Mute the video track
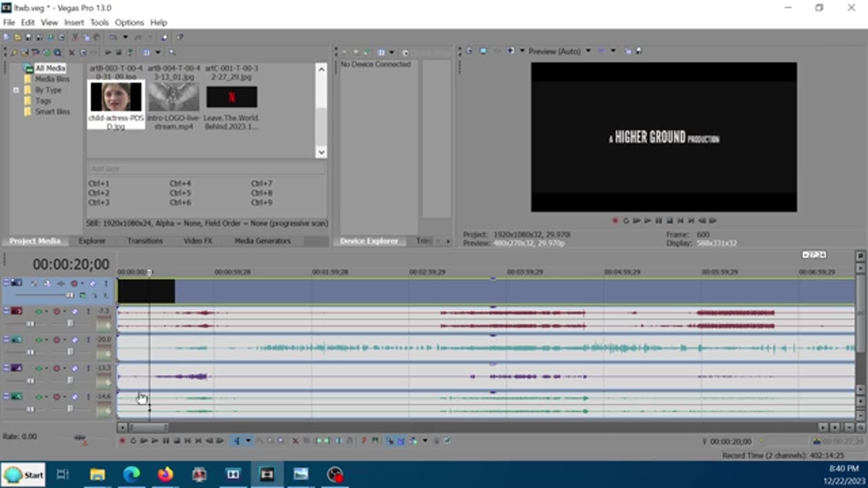 click(x=92, y=283)
